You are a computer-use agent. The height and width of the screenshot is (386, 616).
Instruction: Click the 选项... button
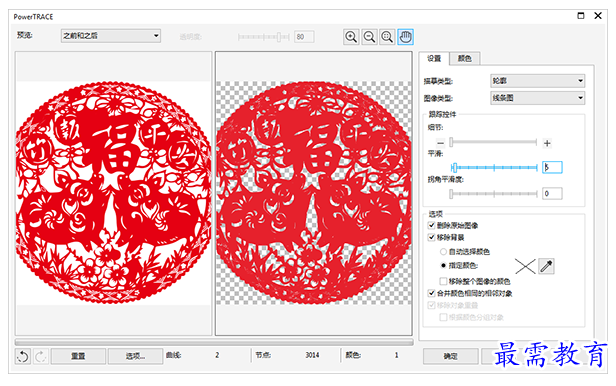pyautogui.click(x=135, y=357)
